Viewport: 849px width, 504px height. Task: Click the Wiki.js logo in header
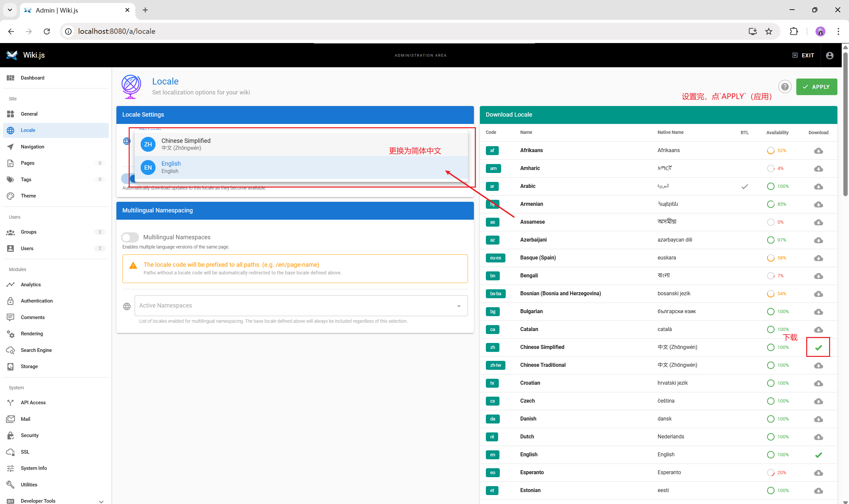12,55
